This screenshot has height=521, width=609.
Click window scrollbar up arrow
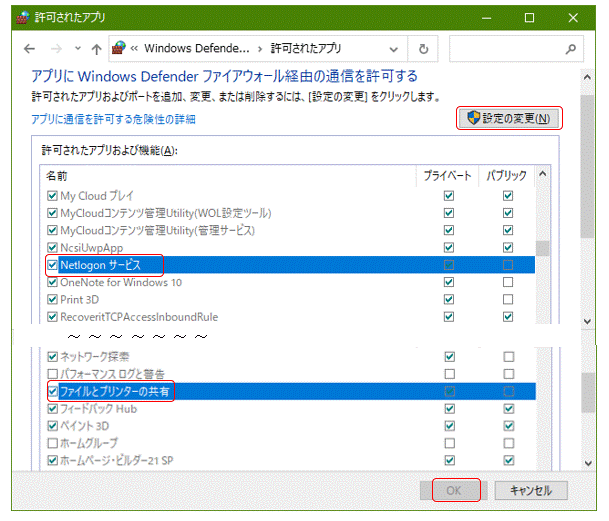(x=587, y=77)
